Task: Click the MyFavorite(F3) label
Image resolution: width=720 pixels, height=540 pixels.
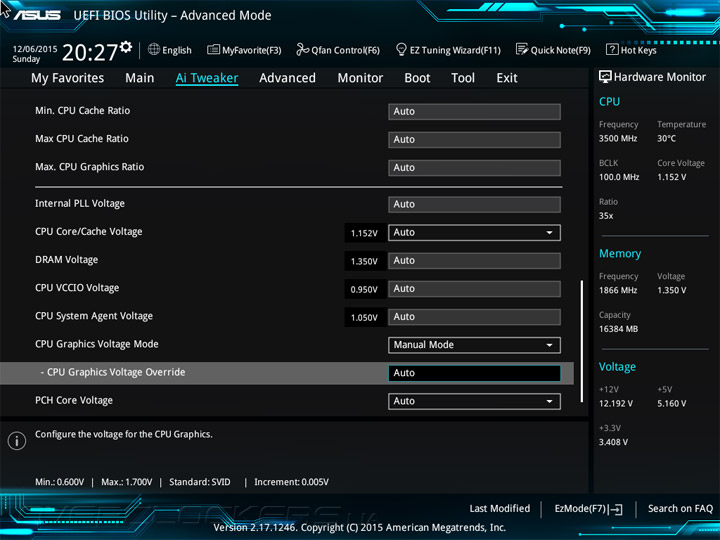Action: click(252, 50)
